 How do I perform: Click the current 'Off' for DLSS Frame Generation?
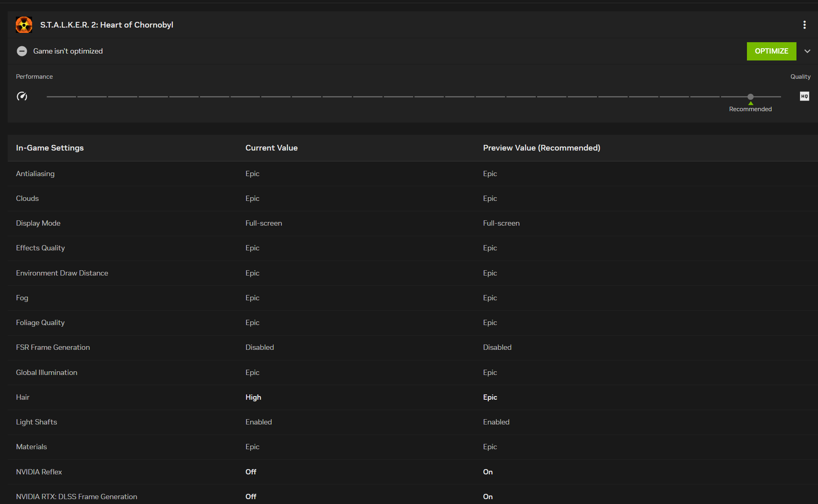251,497
